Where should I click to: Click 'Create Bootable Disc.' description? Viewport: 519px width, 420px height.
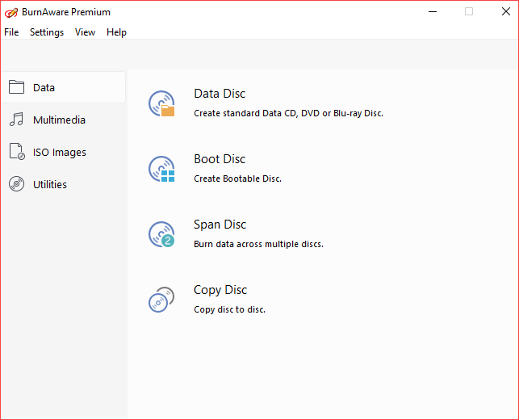click(x=237, y=178)
